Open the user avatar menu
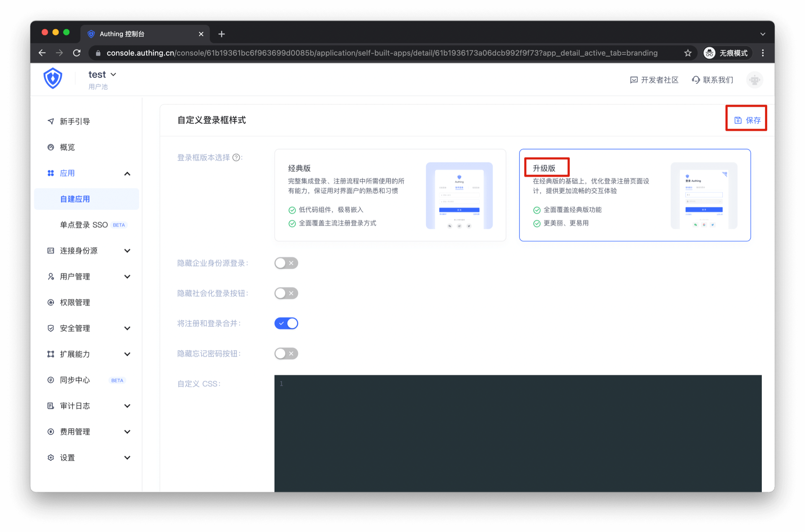The width and height of the screenshot is (805, 532). pyautogui.click(x=754, y=80)
